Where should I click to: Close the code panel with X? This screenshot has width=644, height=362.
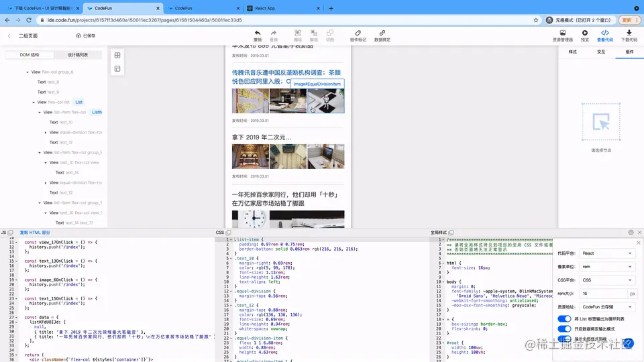(x=639, y=233)
